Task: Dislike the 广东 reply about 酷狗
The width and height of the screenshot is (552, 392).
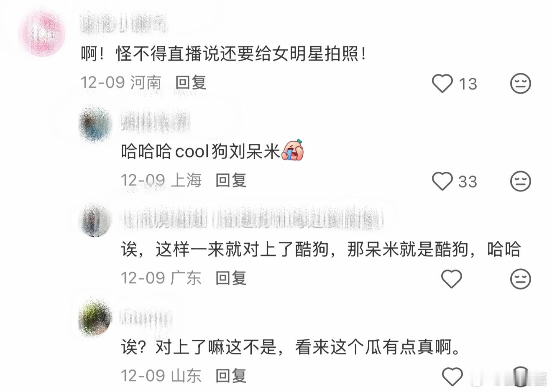Action: [x=521, y=279]
